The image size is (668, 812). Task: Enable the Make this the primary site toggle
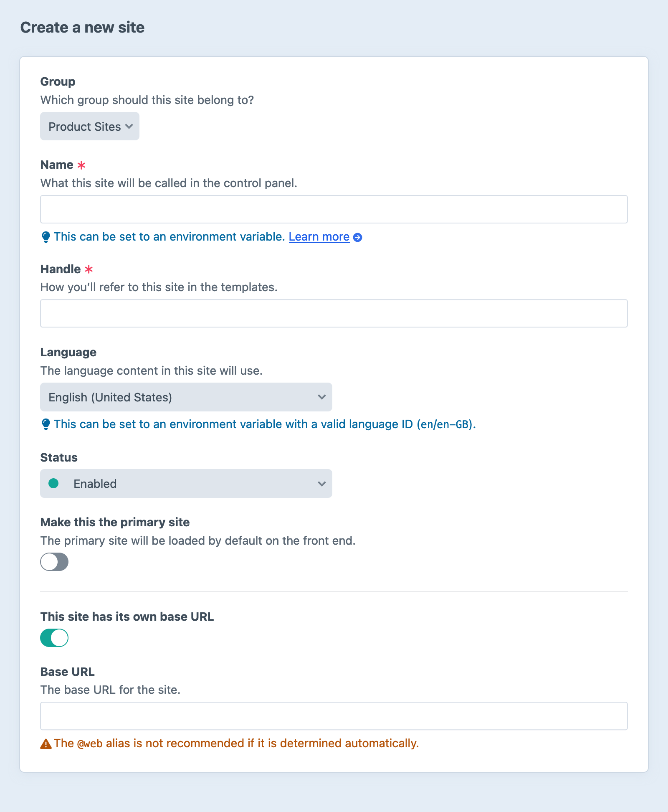[54, 562]
